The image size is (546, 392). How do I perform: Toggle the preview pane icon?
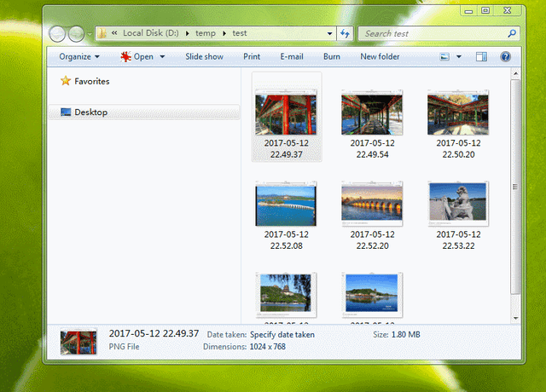pyautogui.click(x=481, y=57)
